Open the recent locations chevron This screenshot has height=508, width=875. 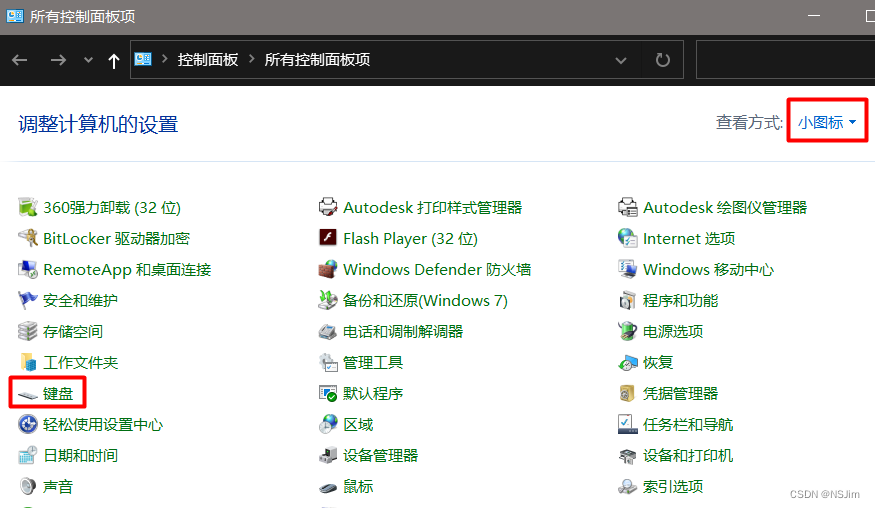click(88, 60)
